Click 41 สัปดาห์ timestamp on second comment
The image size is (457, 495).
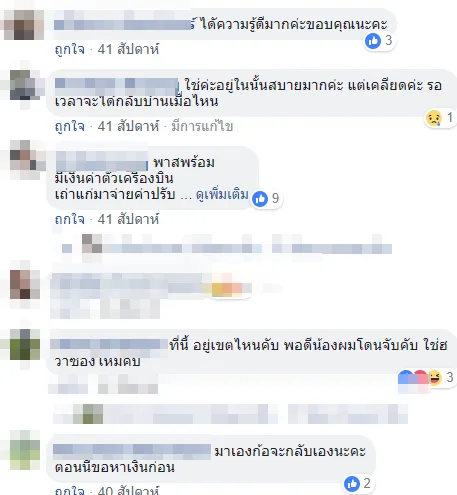point(128,126)
